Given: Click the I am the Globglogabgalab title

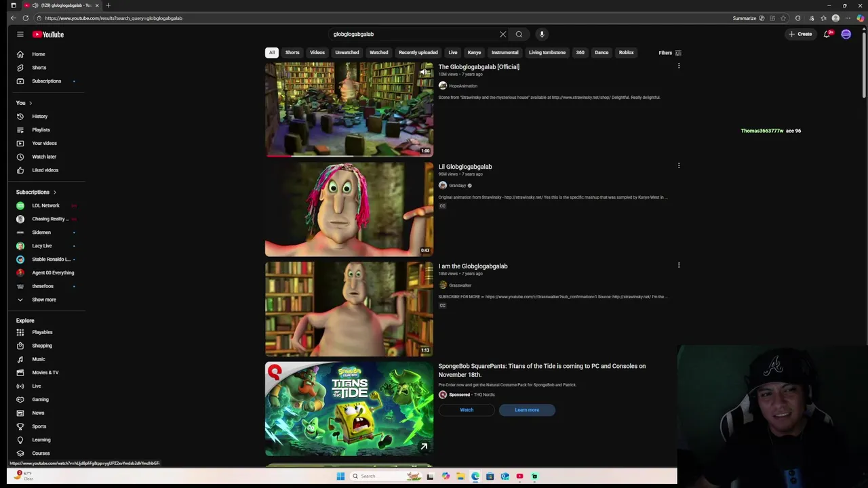Looking at the screenshot, I should click(x=473, y=266).
